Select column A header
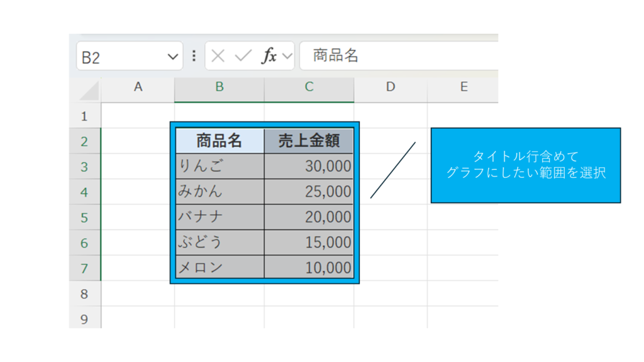This screenshot has width=644, height=362. click(138, 87)
